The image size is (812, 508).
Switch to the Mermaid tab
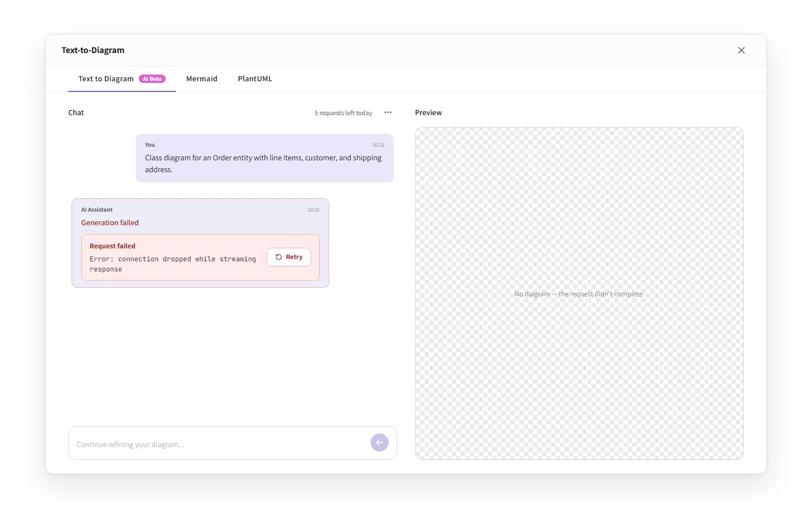202,79
